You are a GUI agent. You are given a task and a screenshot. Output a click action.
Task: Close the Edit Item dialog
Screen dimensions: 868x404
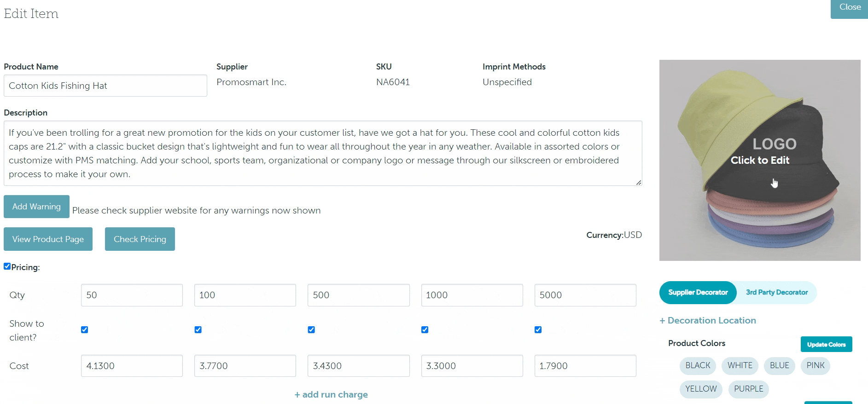point(849,8)
